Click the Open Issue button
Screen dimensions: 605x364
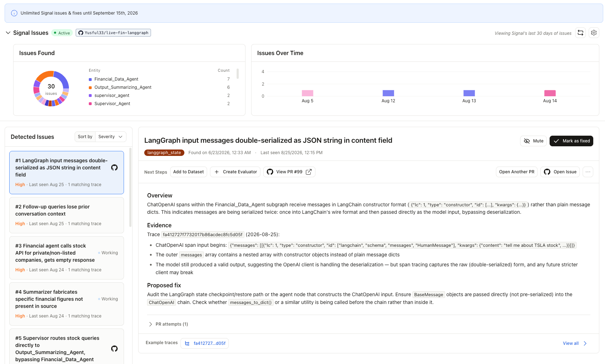pos(560,172)
